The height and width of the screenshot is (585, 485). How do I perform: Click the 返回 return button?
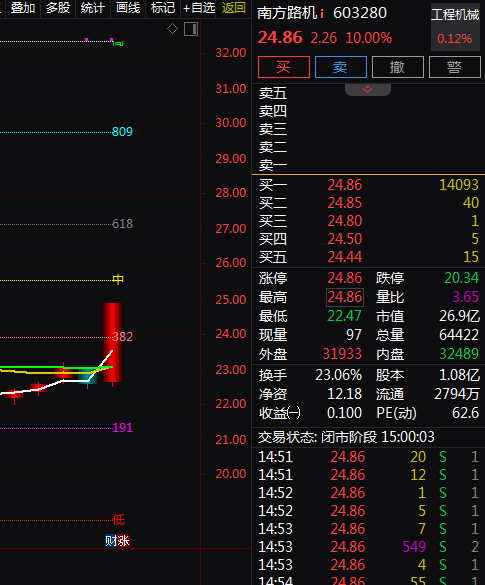[234, 7]
